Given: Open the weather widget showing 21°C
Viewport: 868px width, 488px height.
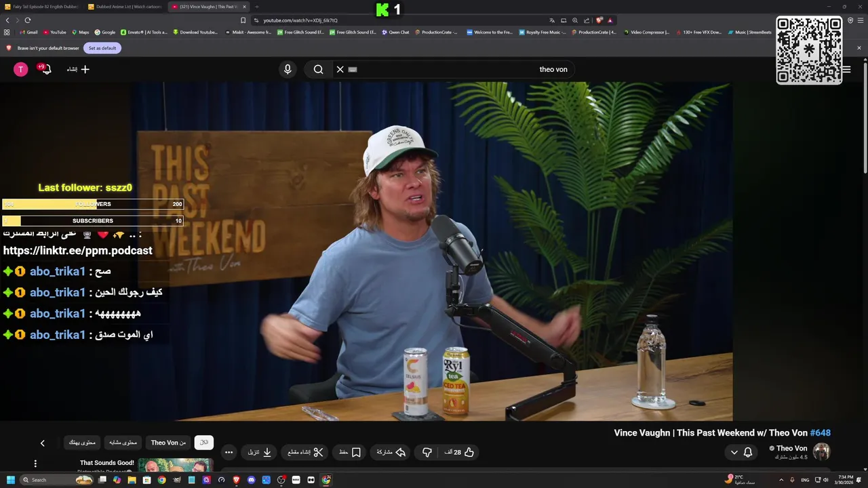Looking at the screenshot, I should coord(739,480).
